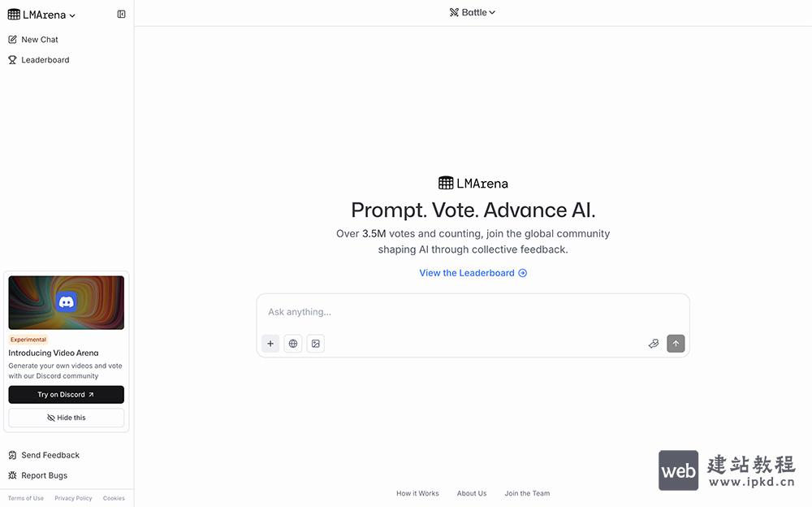Click the Hide this button
812x507 pixels.
point(67,418)
